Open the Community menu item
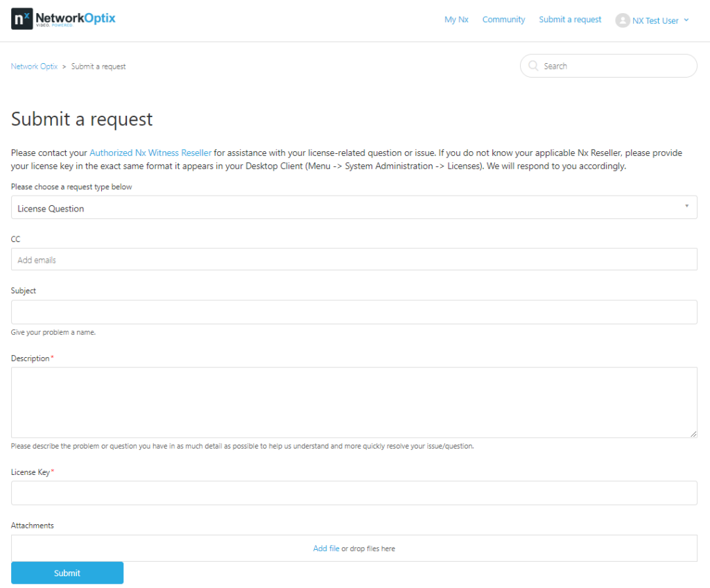 pyautogui.click(x=503, y=19)
